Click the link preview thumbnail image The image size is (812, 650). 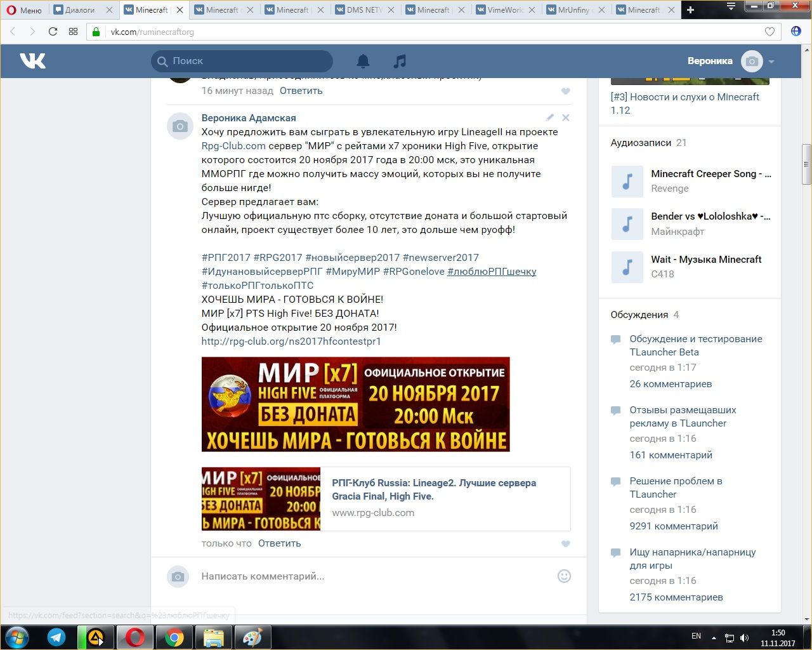(x=261, y=499)
